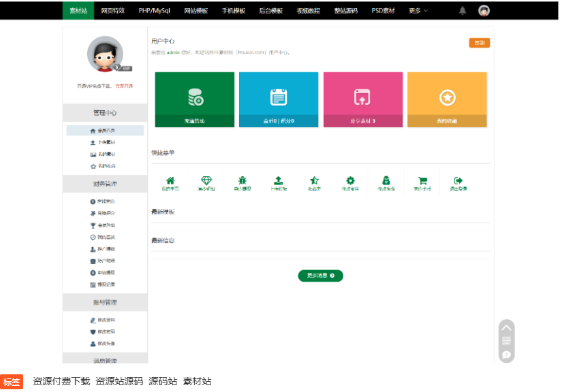Click the 更多消息 button
Viewport: 562px width, 392px height.
coord(320,276)
